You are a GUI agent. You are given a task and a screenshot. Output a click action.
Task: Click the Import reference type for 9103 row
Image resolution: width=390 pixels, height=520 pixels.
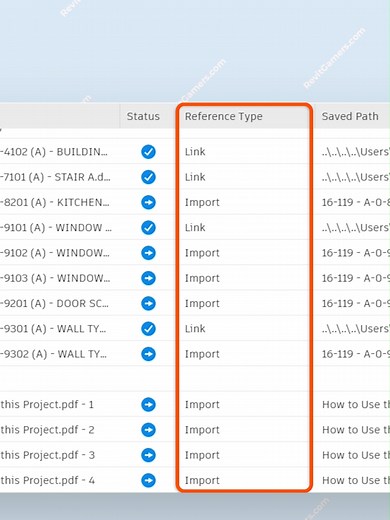[x=202, y=278]
